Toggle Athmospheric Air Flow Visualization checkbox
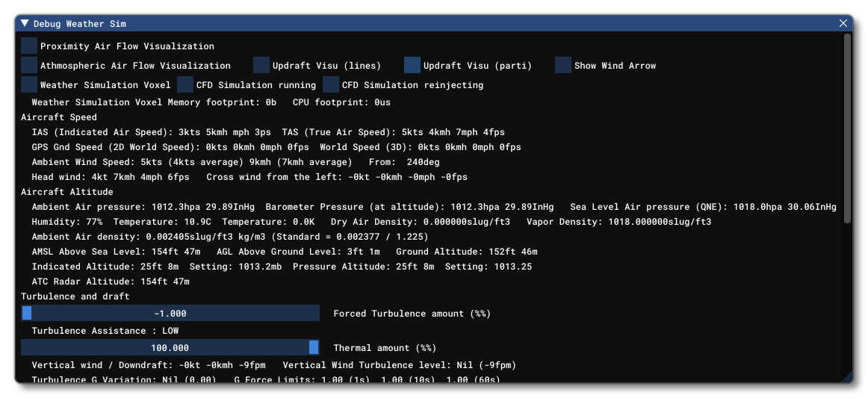The height and width of the screenshot is (398, 868). pos(29,66)
